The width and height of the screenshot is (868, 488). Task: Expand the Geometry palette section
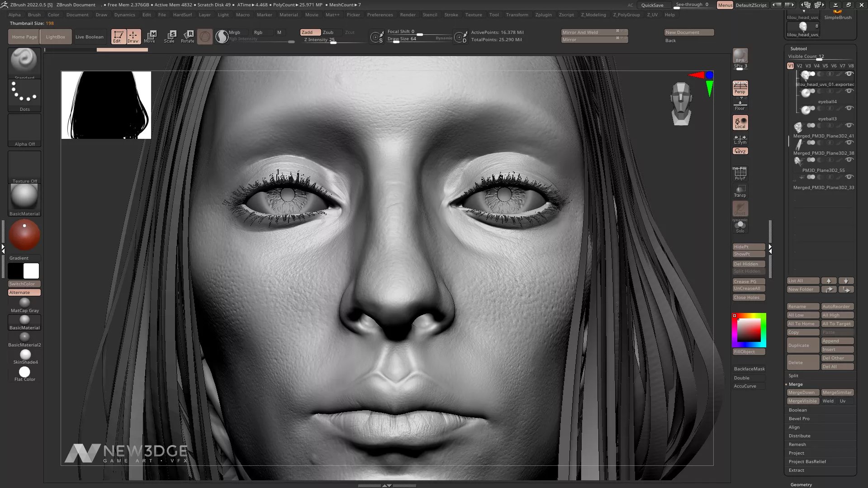pyautogui.click(x=801, y=484)
